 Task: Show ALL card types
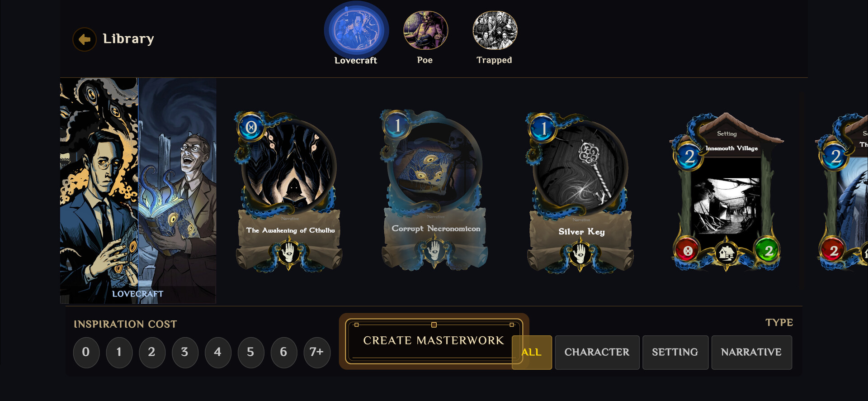(x=532, y=352)
